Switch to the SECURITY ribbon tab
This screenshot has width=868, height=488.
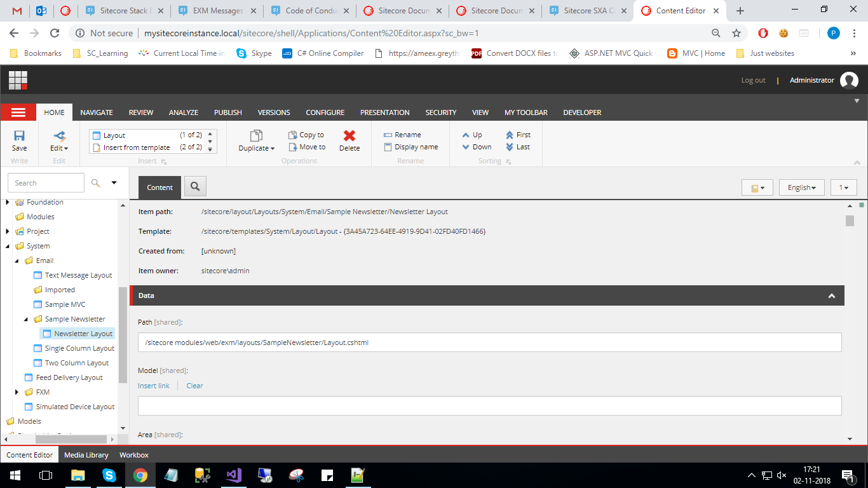coord(441,112)
